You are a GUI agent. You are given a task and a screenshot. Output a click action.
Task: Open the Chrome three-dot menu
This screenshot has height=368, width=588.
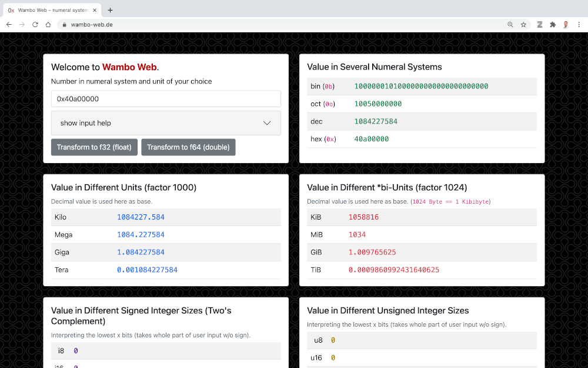click(x=579, y=24)
